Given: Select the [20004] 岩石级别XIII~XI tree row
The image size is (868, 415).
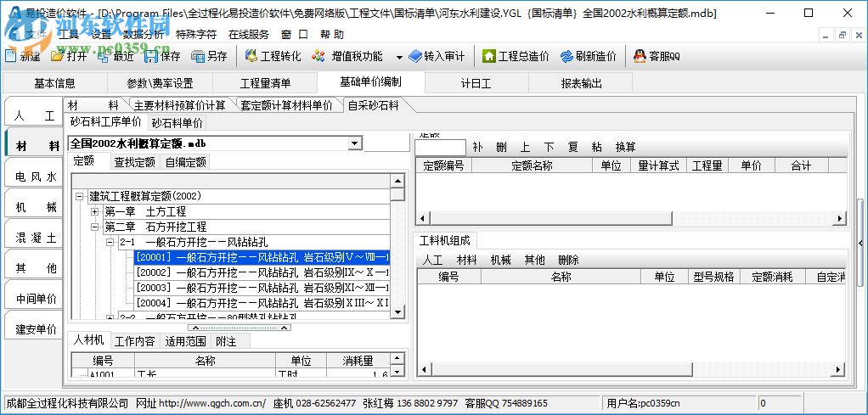Looking at the screenshot, I should pyautogui.click(x=262, y=303).
